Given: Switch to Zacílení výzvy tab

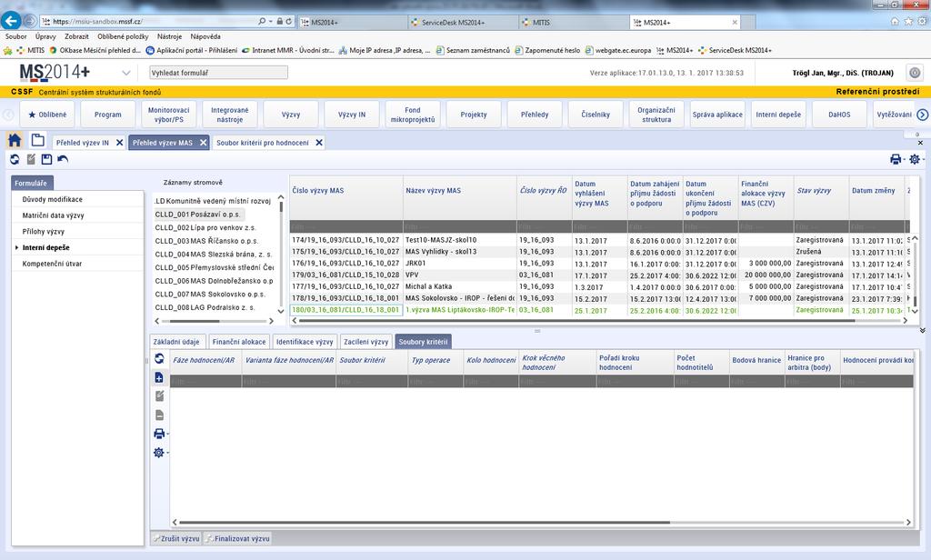Looking at the screenshot, I should pyautogui.click(x=365, y=342).
